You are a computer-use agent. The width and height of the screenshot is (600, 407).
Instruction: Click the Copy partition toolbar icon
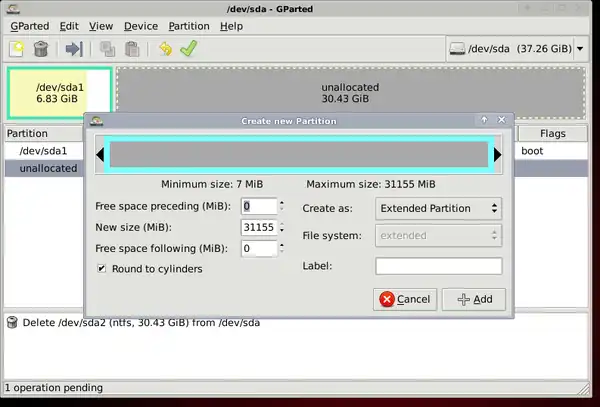[x=107, y=48]
